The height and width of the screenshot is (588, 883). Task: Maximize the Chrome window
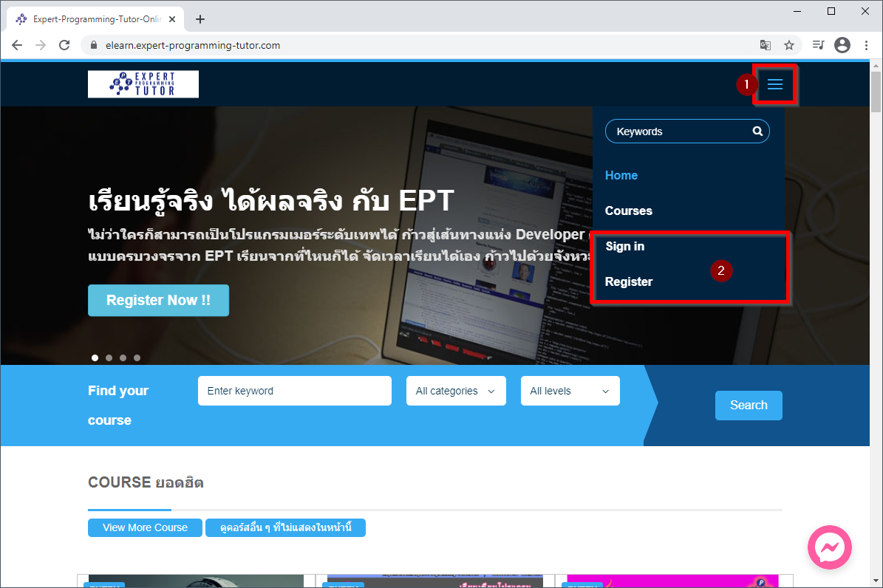[831, 11]
